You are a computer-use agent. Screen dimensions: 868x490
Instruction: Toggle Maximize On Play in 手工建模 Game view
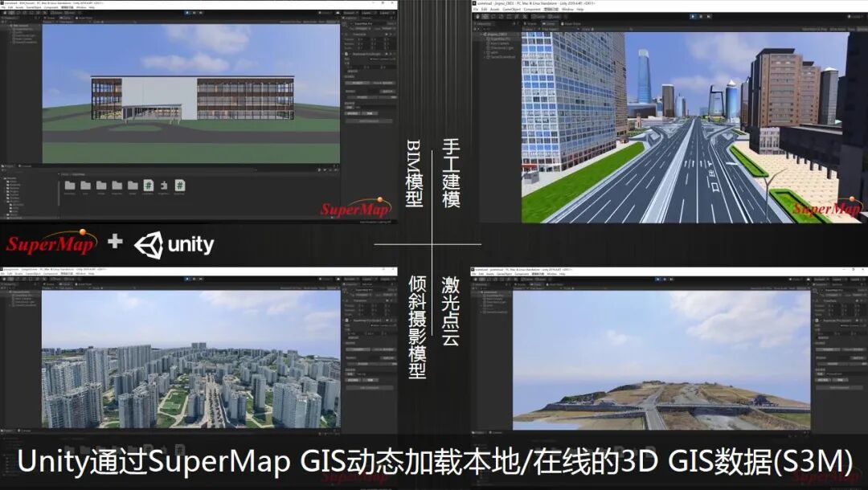815,29
